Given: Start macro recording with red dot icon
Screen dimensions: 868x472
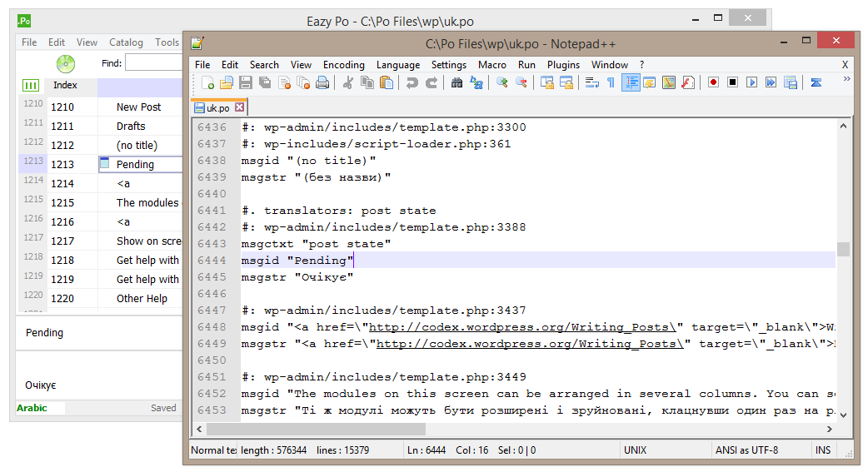Looking at the screenshot, I should pyautogui.click(x=713, y=82).
